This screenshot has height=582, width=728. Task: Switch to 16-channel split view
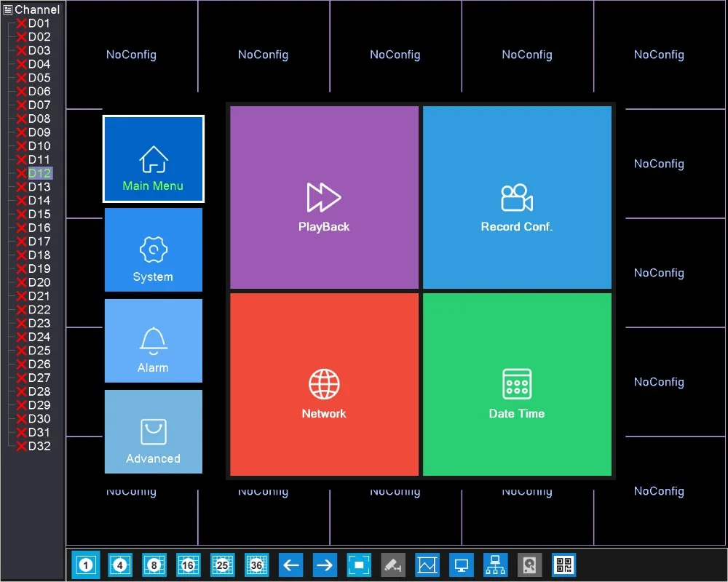188,565
